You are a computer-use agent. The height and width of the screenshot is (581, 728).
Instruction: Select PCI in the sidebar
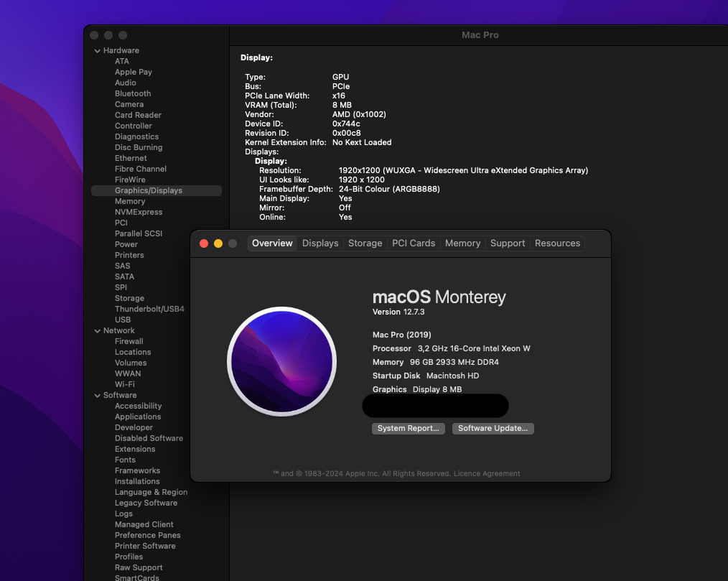click(x=121, y=223)
